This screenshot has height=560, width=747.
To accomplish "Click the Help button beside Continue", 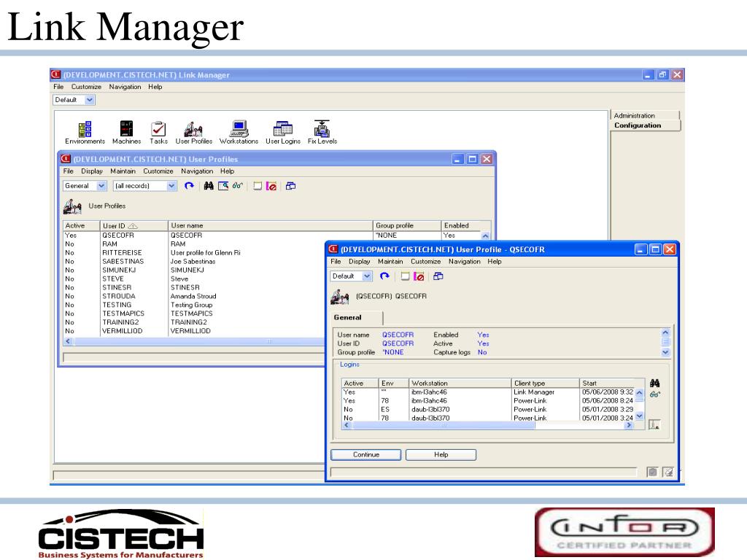I will click(x=441, y=455).
